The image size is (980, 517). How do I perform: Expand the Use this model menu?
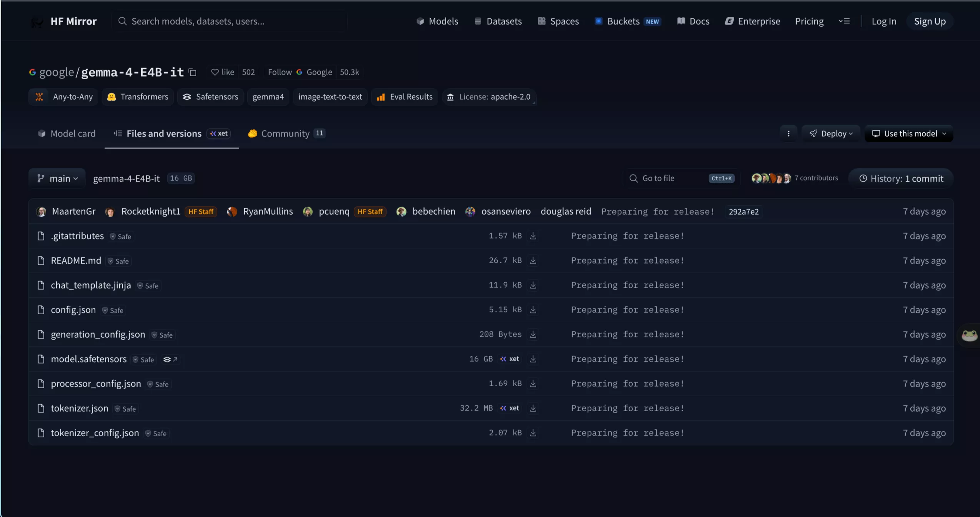[908, 133]
